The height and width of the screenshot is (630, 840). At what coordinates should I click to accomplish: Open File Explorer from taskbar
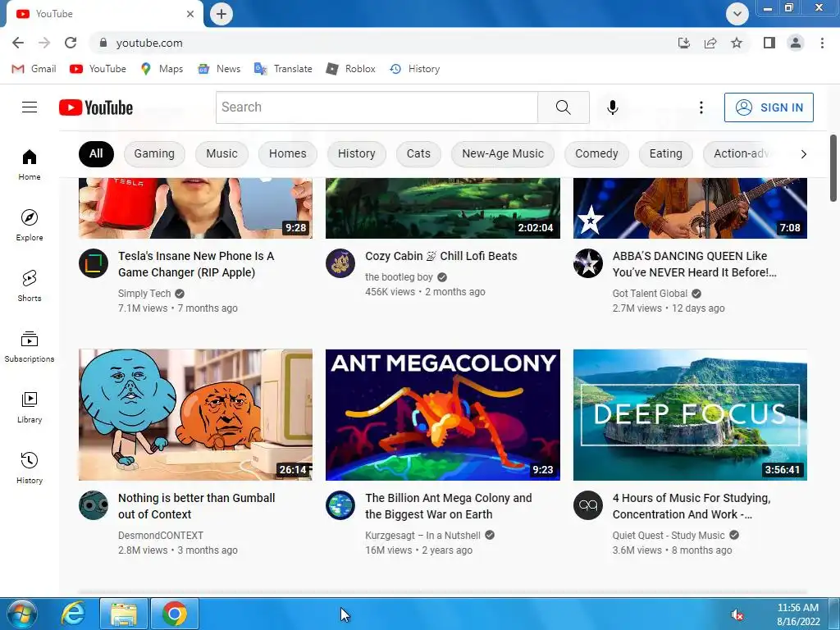tap(123, 614)
